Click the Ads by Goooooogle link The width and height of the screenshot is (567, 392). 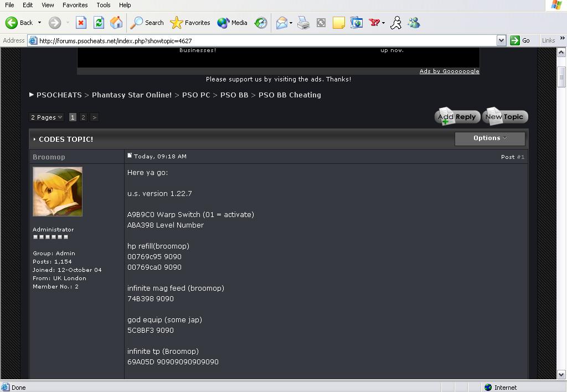pyautogui.click(x=449, y=71)
